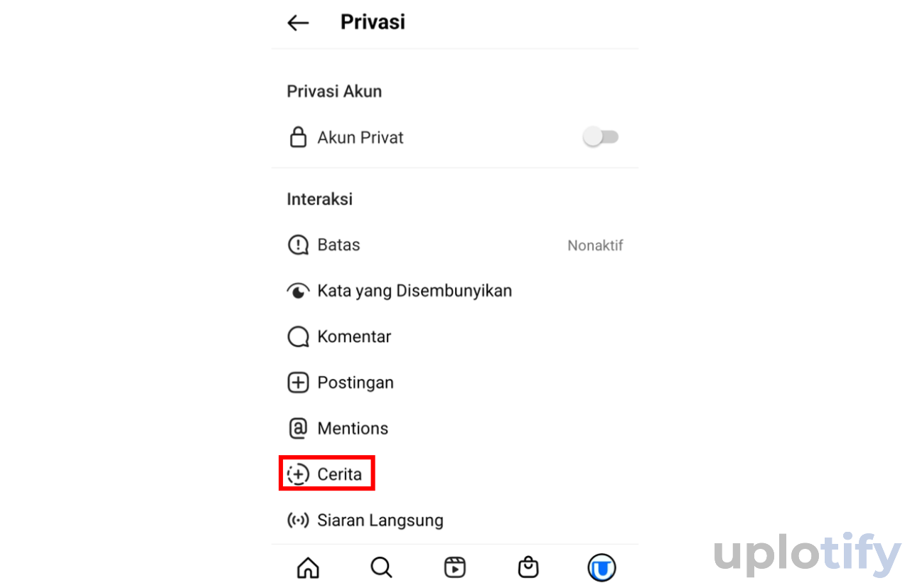
Task: Tap the Kata yang Disembunyikan eye icon
Action: [298, 291]
